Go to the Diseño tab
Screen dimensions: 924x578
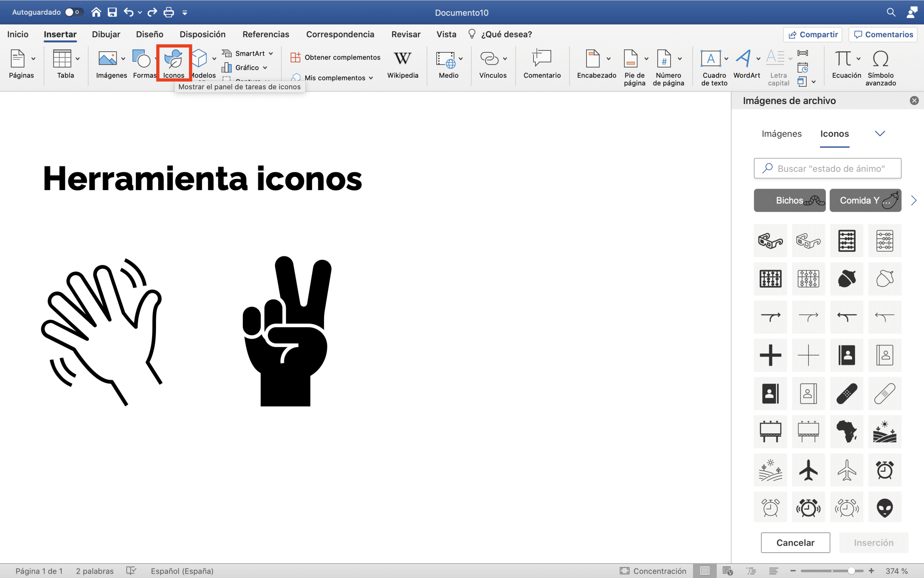[150, 34]
